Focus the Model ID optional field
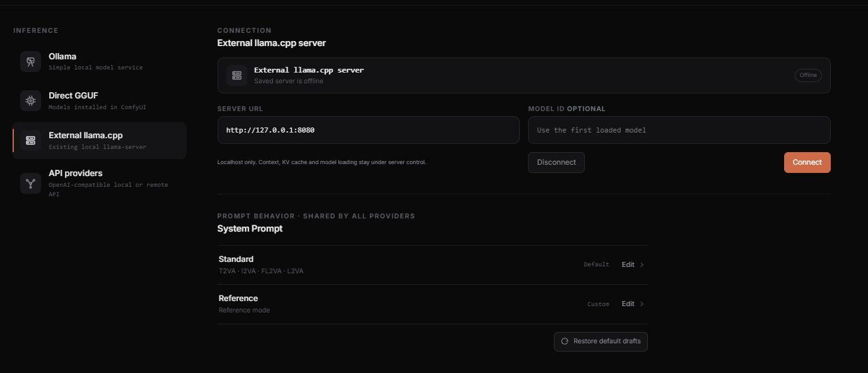The image size is (868, 373). [679, 130]
